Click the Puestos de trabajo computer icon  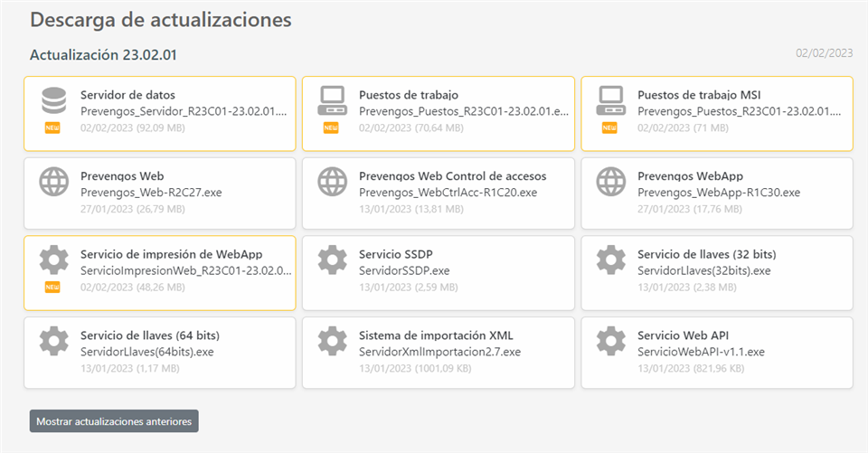[x=333, y=101]
